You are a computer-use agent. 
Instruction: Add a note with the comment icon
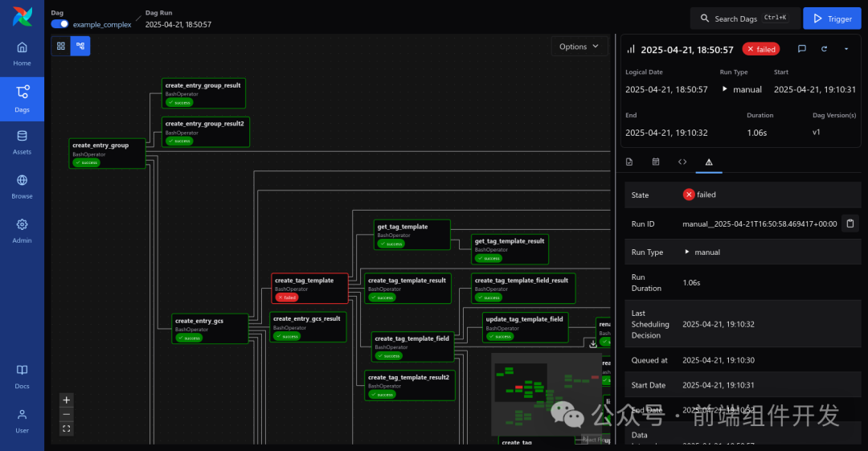click(801, 49)
